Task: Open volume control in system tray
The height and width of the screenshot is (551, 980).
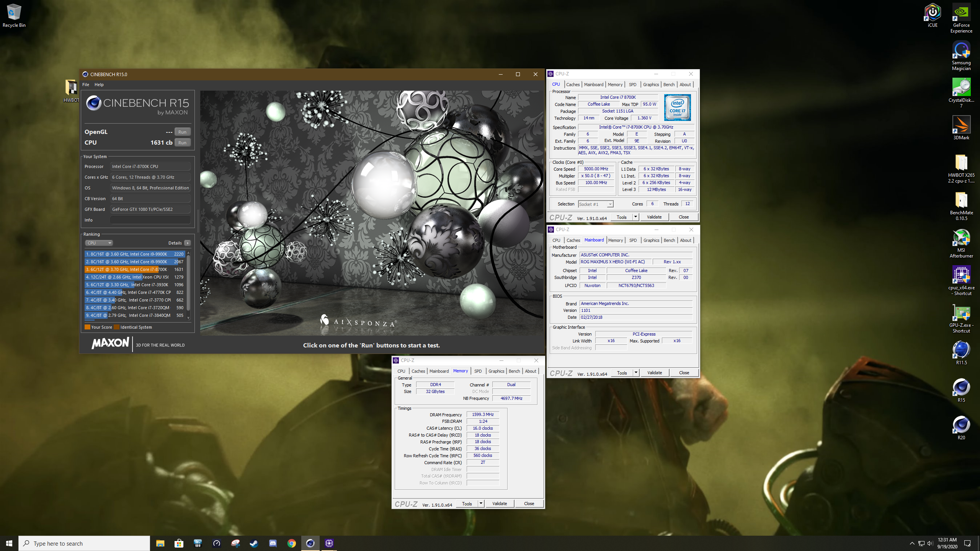Action: coord(930,543)
